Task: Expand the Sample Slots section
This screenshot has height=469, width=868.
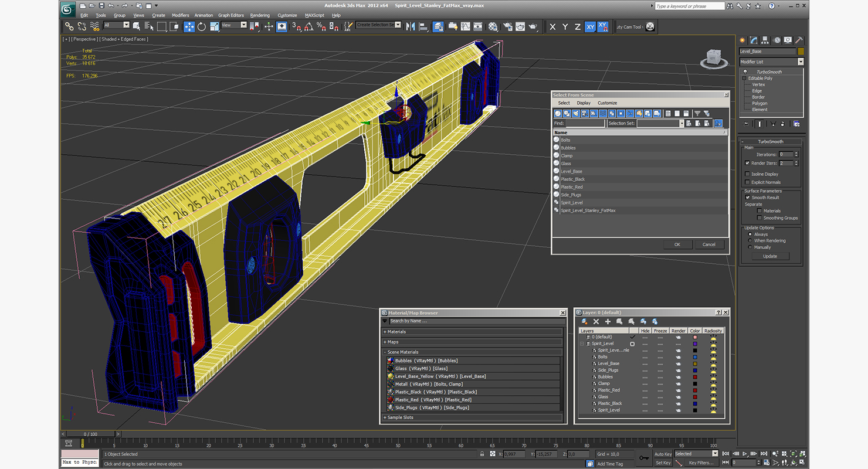Action: (x=472, y=417)
